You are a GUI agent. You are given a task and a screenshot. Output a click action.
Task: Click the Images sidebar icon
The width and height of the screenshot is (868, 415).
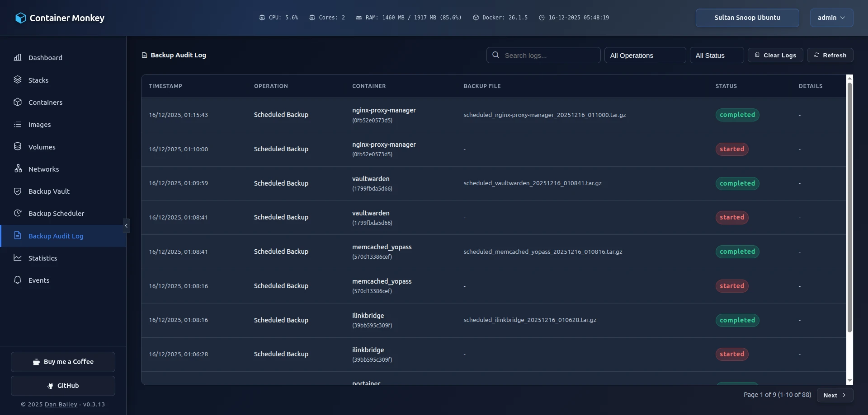tap(18, 124)
